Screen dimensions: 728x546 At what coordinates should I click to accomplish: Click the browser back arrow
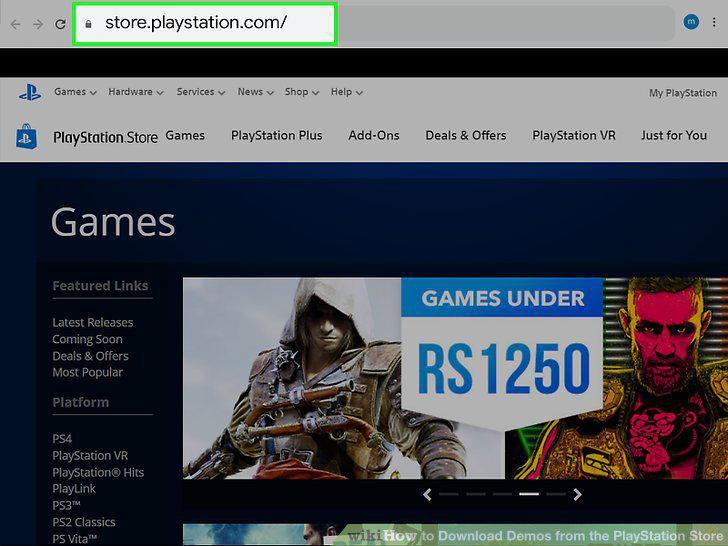tap(15, 24)
